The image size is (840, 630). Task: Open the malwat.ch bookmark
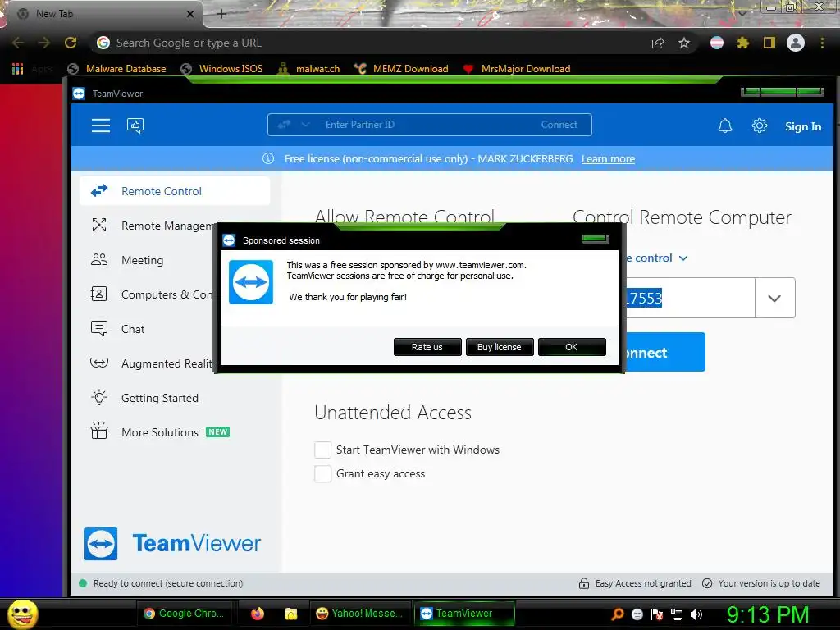coord(308,69)
